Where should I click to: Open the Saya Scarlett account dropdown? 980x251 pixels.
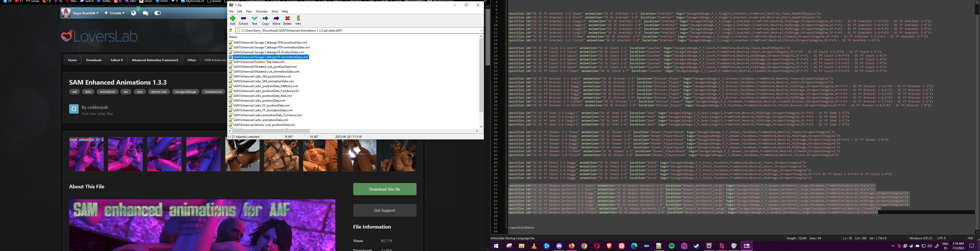(x=84, y=12)
